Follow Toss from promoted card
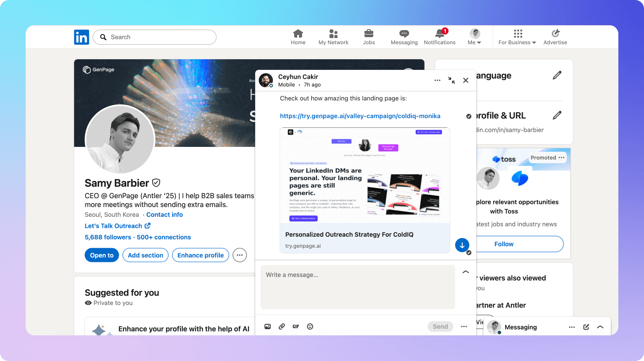The height and width of the screenshot is (361, 644). tap(504, 244)
